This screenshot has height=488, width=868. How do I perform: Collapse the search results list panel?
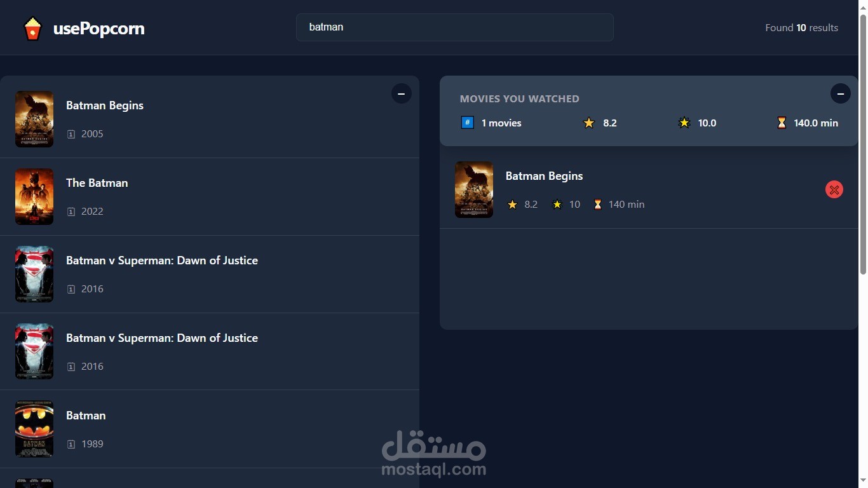pyautogui.click(x=401, y=93)
